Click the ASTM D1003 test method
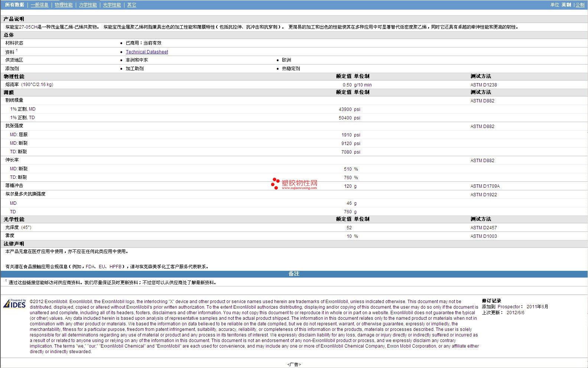Screen dimensions: 588x368 [484, 236]
